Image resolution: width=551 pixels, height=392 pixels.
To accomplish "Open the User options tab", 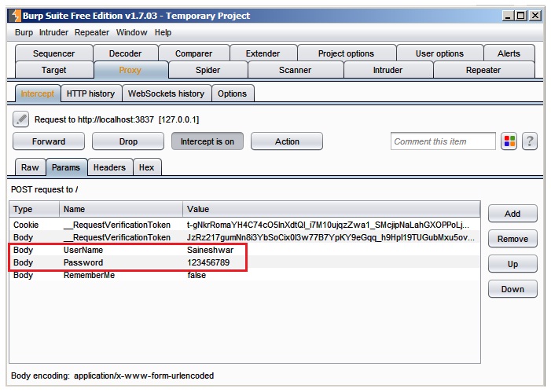I will pyautogui.click(x=439, y=53).
